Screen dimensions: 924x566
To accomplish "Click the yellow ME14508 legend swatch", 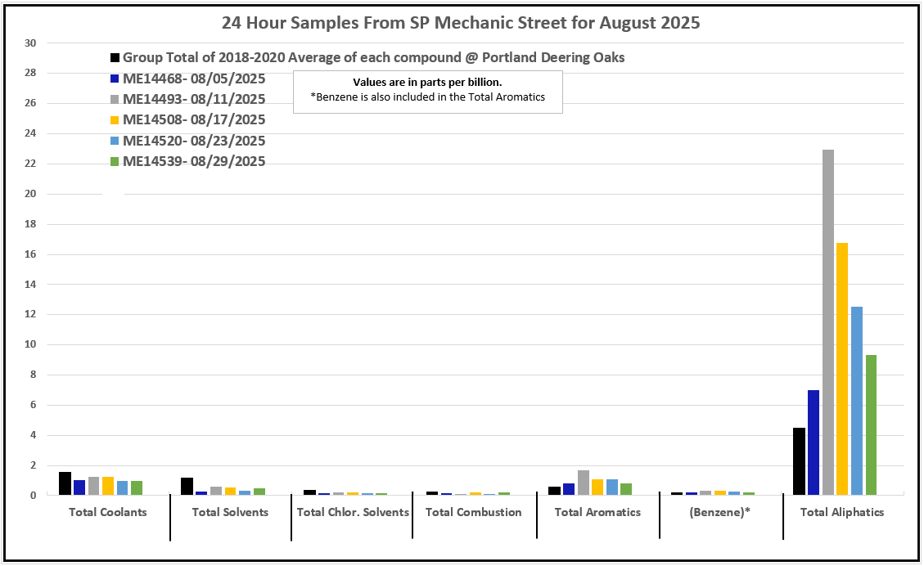I will click(x=115, y=120).
